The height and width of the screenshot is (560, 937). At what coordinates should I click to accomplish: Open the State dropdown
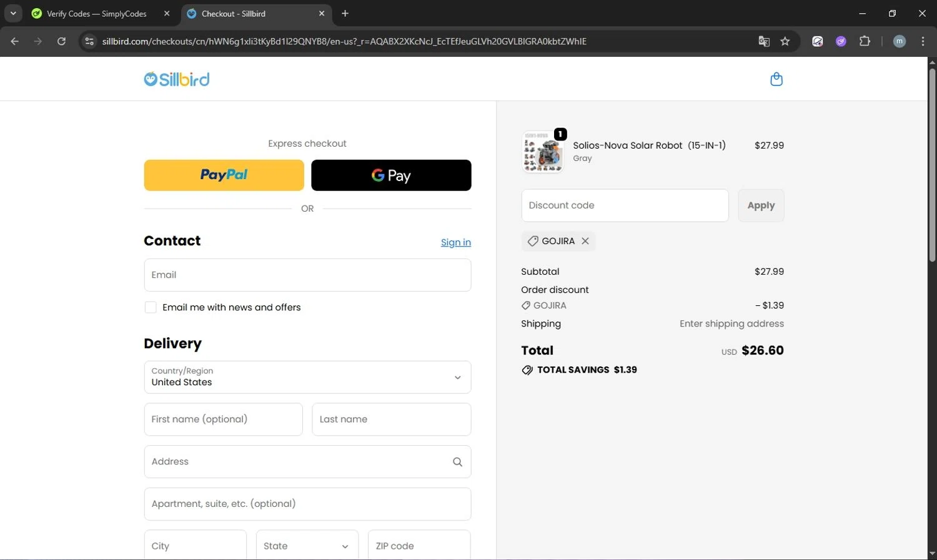pos(307,546)
